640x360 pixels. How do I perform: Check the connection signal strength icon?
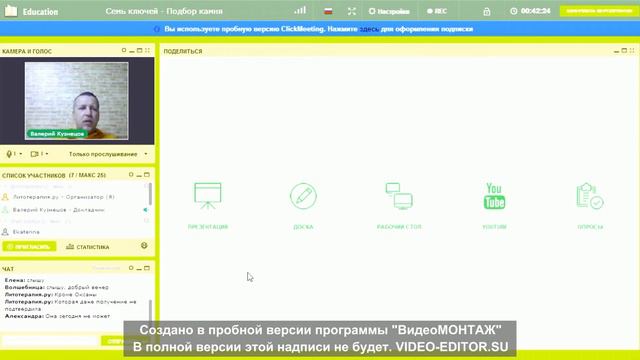tap(300, 11)
